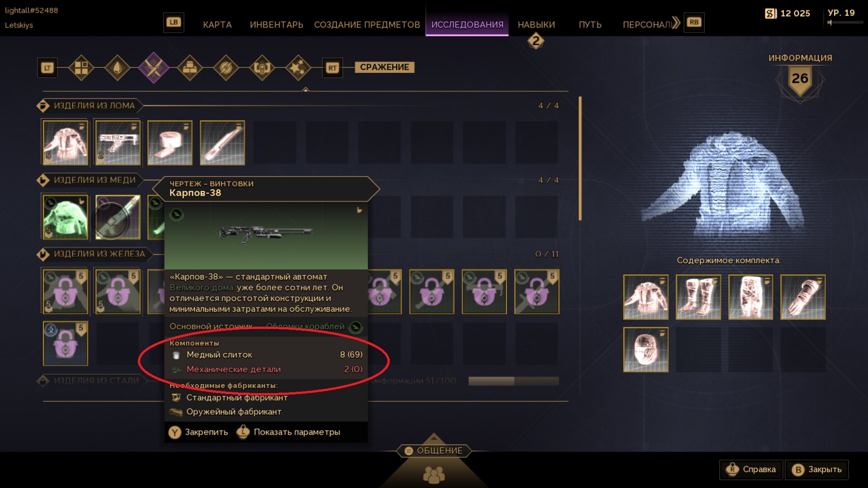The image size is (868, 488).
Task: Switch to the НАВЫКИ tab
Action: tap(536, 25)
